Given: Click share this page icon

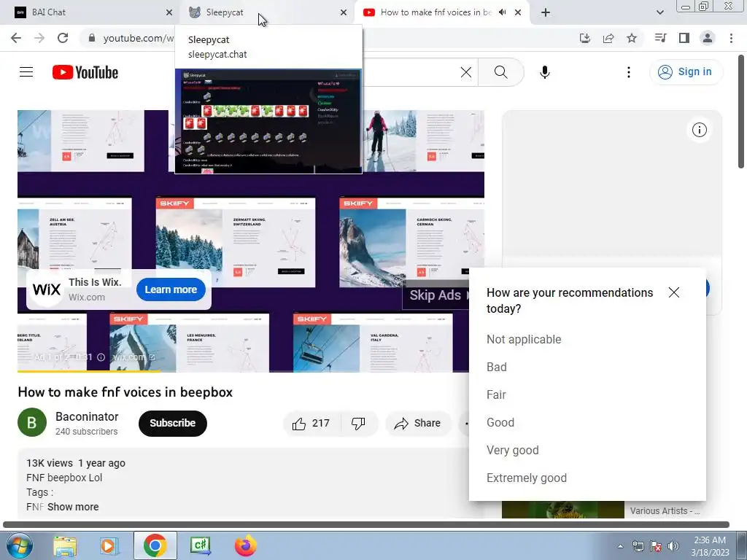Looking at the screenshot, I should 608,38.
